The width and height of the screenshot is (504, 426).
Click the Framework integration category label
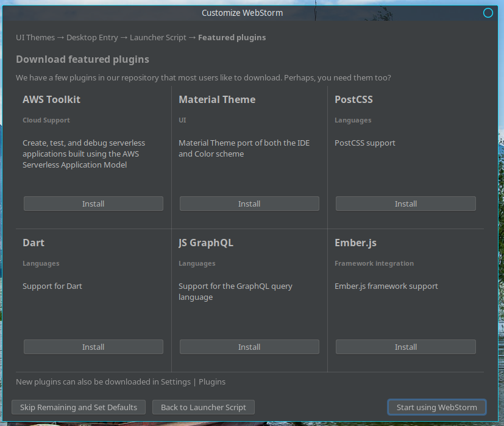click(x=374, y=263)
